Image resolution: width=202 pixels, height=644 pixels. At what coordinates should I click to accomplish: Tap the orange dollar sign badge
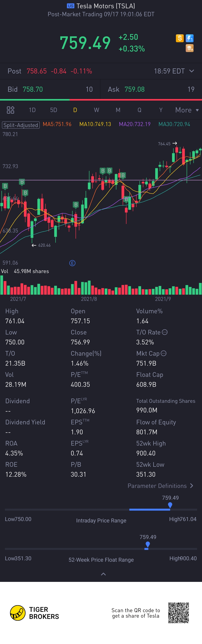point(180,38)
